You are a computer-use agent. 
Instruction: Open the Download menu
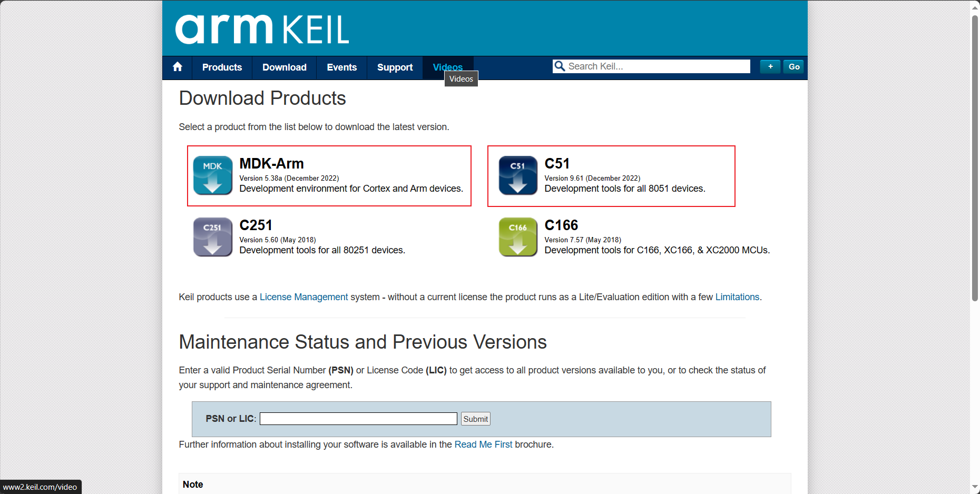tap(284, 67)
